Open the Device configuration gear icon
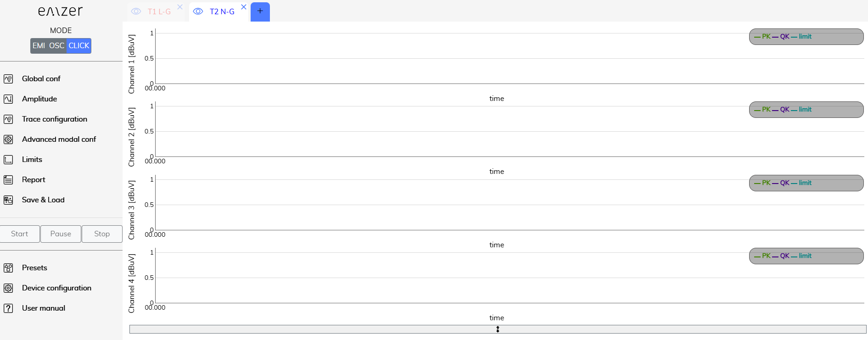 coord(8,288)
